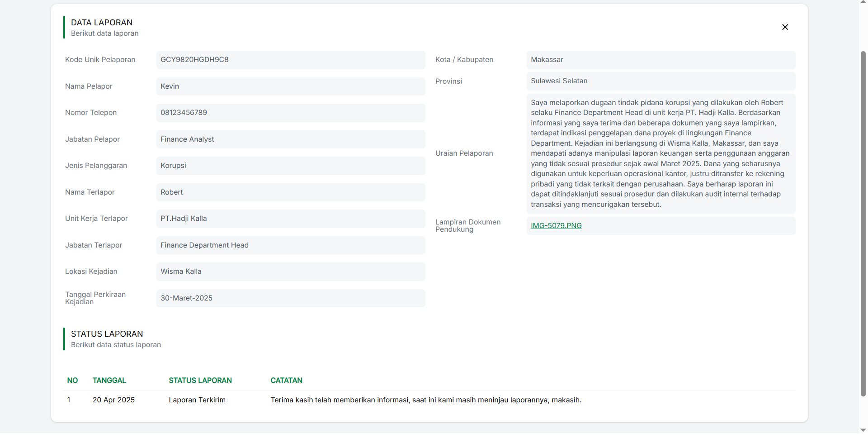The height and width of the screenshot is (439, 868).
Task: Click the Status Laporan column header
Action: 200,381
